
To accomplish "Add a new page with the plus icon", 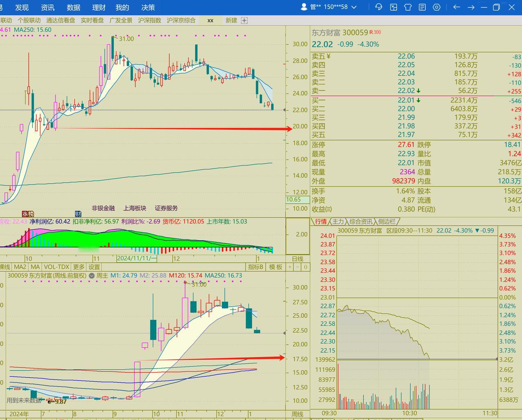I will coord(244,20).
